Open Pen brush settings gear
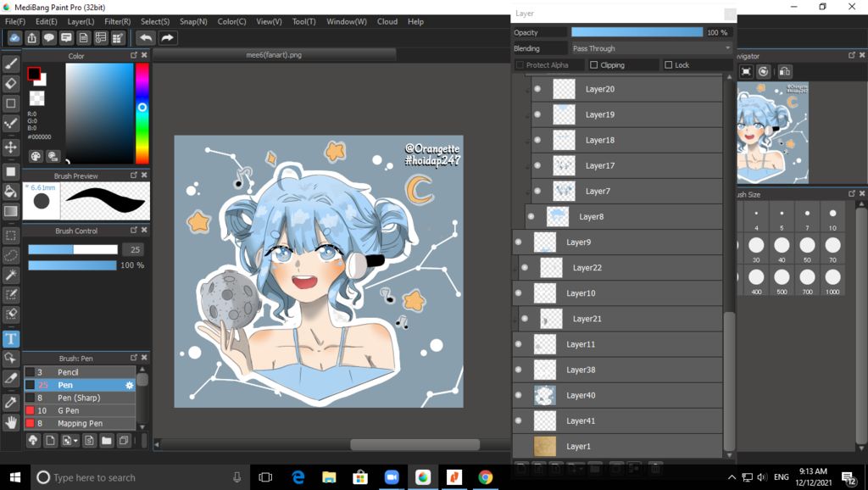 (x=130, y=385)
